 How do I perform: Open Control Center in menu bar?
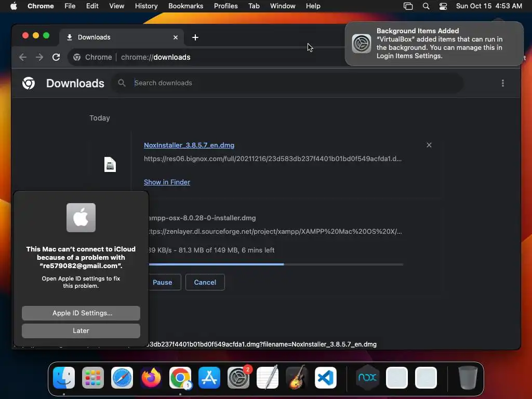(443, 6)
